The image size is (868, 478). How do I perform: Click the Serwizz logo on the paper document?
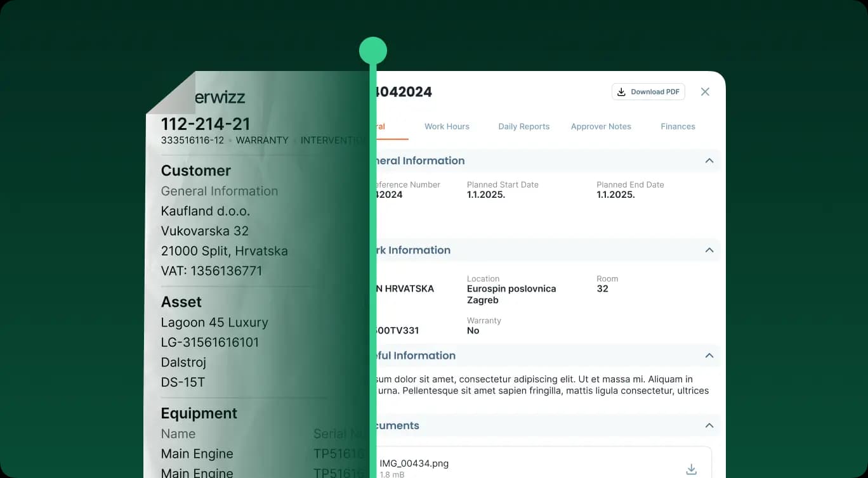(x=219, y=98)
